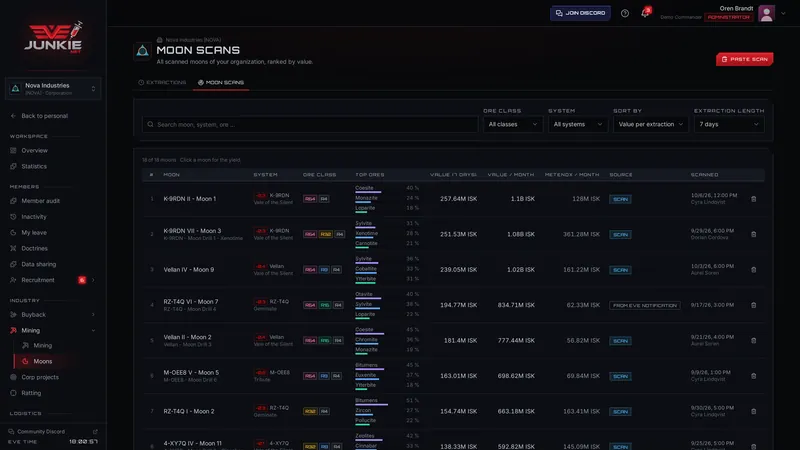Click the Paste Scan button
Viewport: 800px width, 450px height.
(x=744, y=59)
